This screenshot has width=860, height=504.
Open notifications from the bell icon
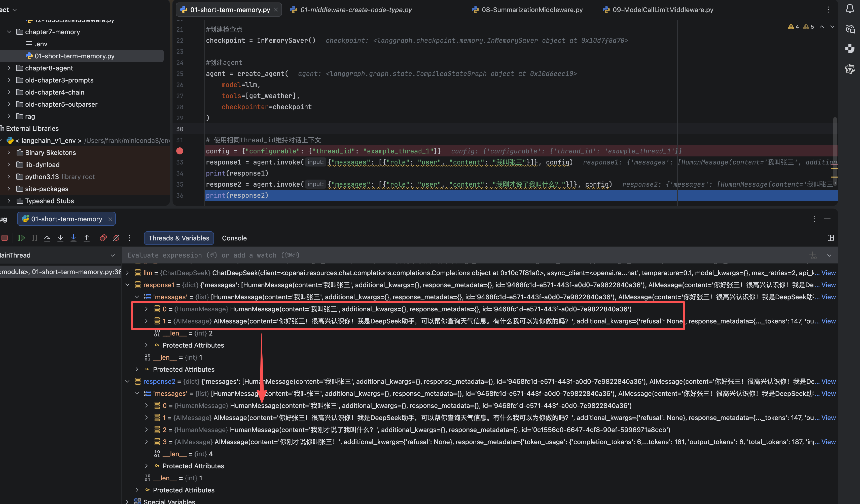pyautogui.click(x=850, y=9)
